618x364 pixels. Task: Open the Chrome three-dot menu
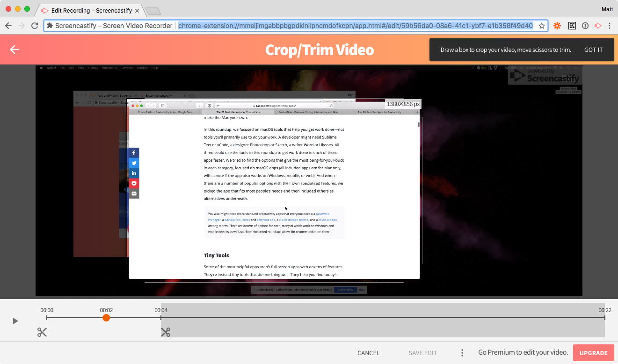[610, 26]
